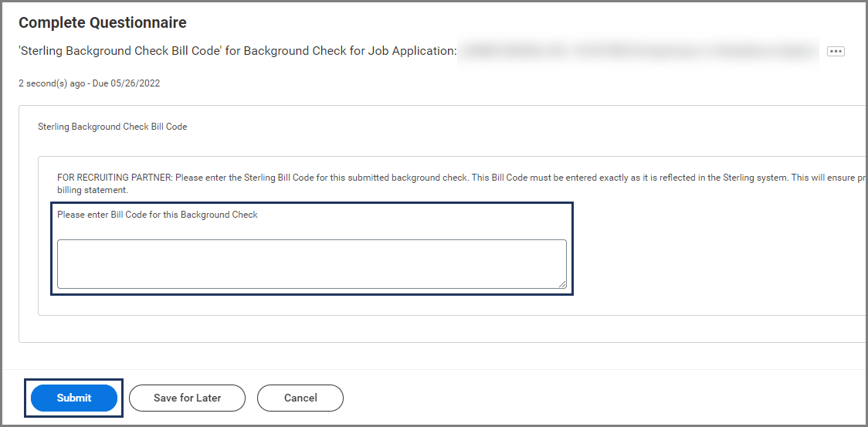Click the blue Submit button
This screenshot has width=868, height=427.
coord(74,398)
